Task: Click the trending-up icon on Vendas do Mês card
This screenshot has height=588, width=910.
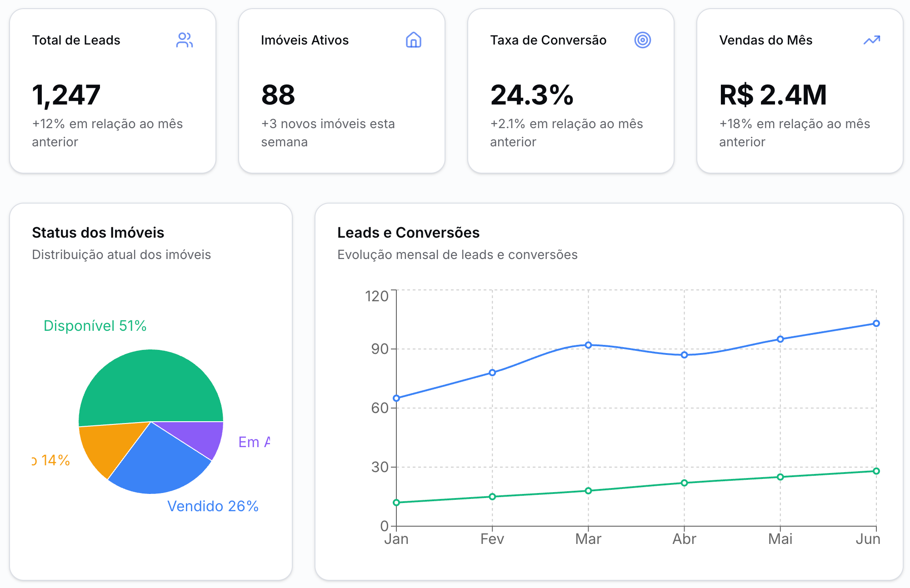Action: (871, 40)
